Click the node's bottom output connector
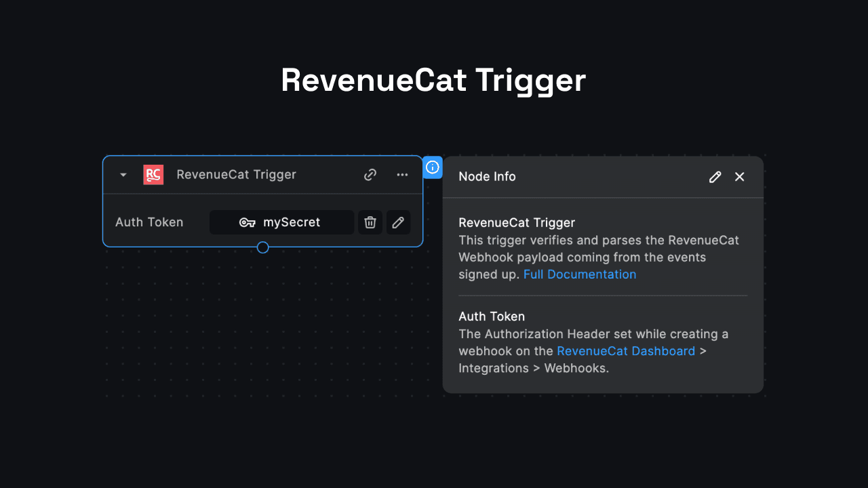The height and width of the screenshot is (488, 868). pos(263,247)
